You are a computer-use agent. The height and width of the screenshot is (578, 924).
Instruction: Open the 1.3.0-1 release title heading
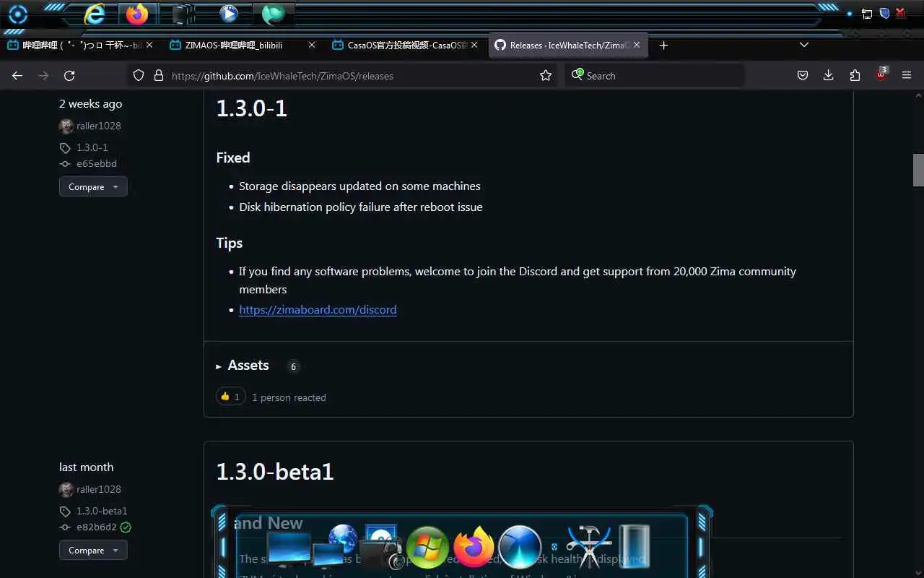coord(252,108)
